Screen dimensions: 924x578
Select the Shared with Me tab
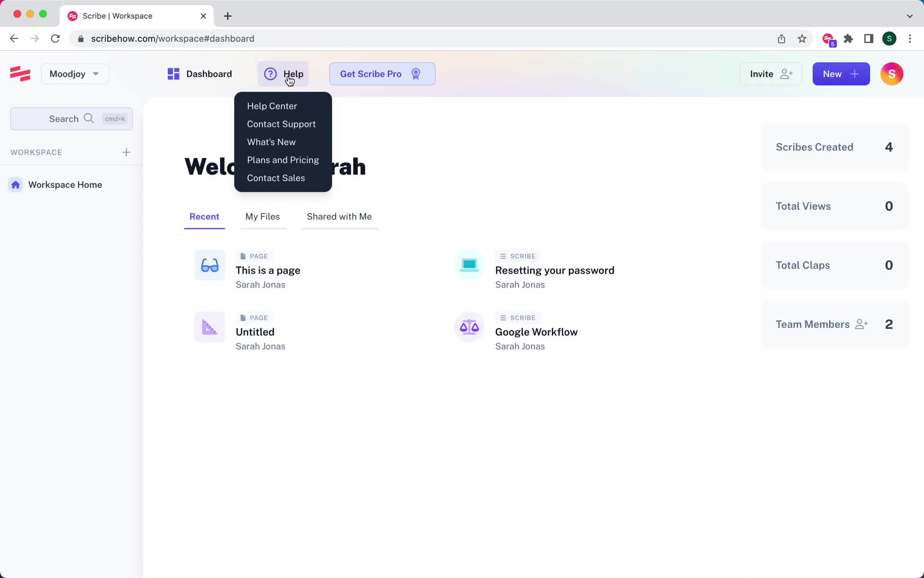tap(339, 216)
